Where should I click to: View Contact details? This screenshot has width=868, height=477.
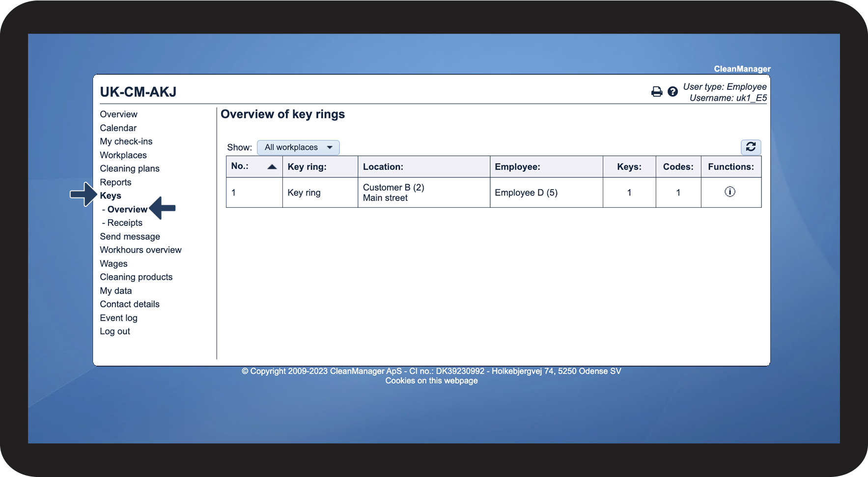pos(130,304)
